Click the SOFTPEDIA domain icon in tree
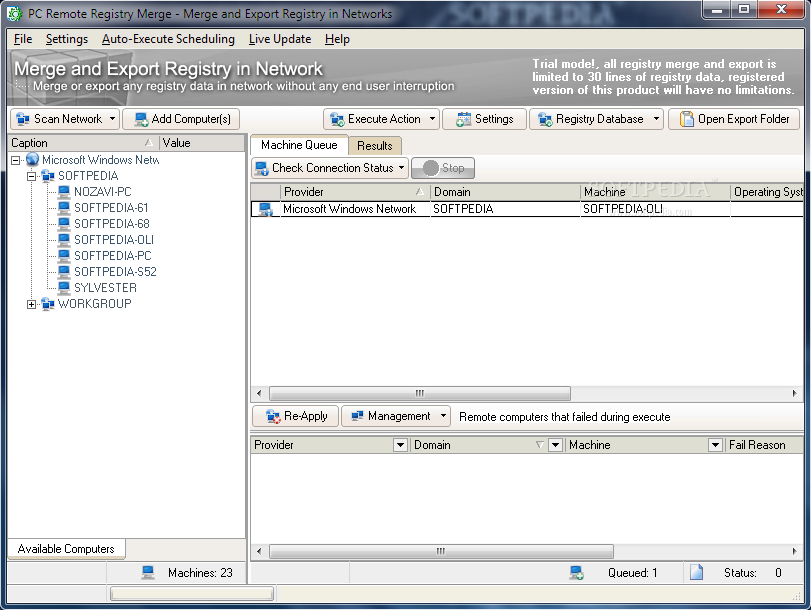The image size is (811, 610). pos(48,176)
